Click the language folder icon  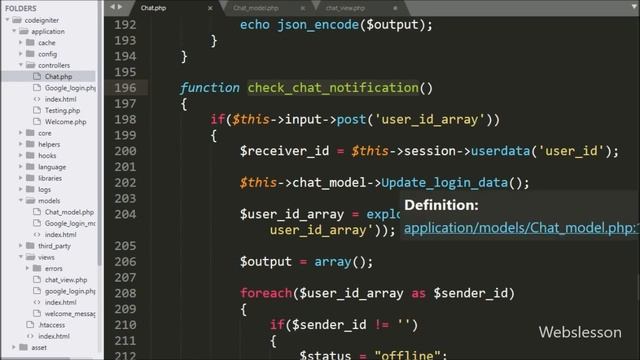[x=30, y=167]
